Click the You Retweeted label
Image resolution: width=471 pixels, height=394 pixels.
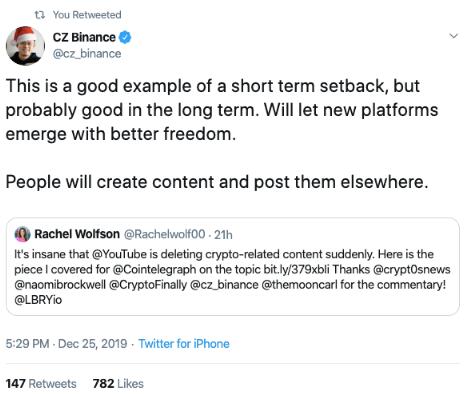[87, 15]
